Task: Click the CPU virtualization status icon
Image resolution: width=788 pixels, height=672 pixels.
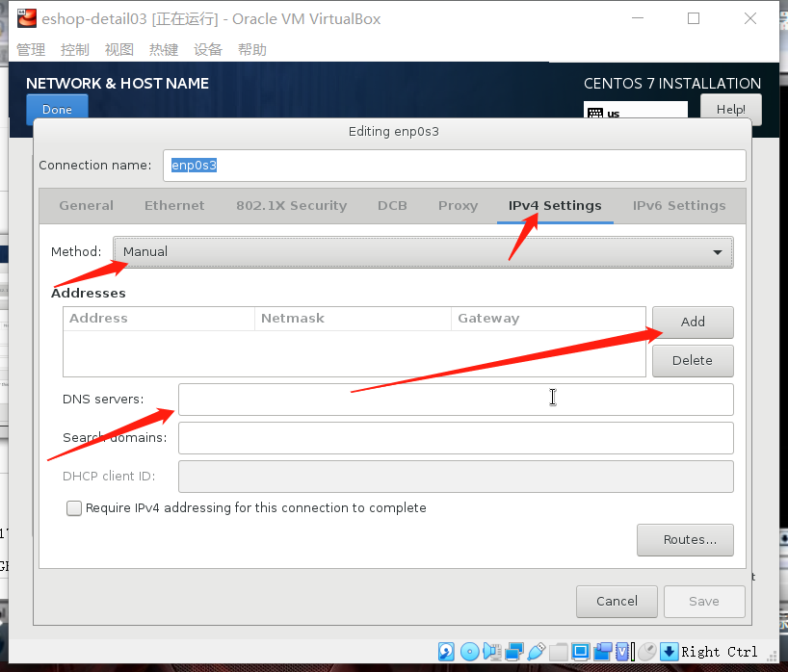Action: 623,652
